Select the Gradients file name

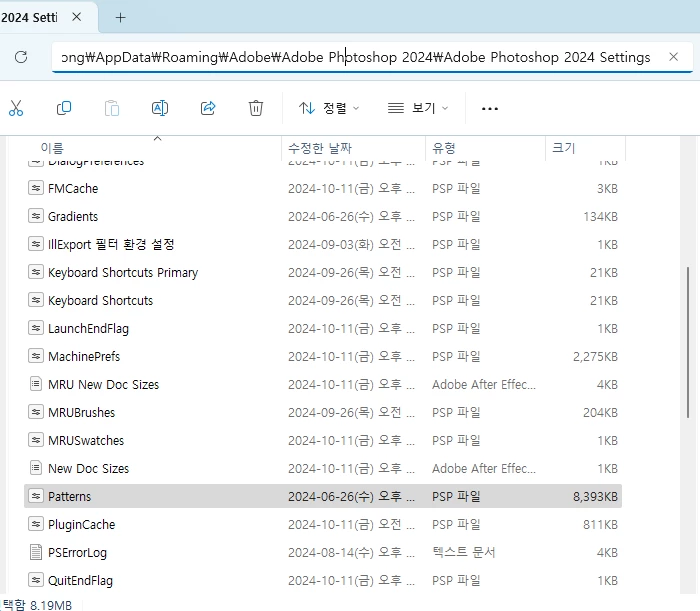point(73,216)
